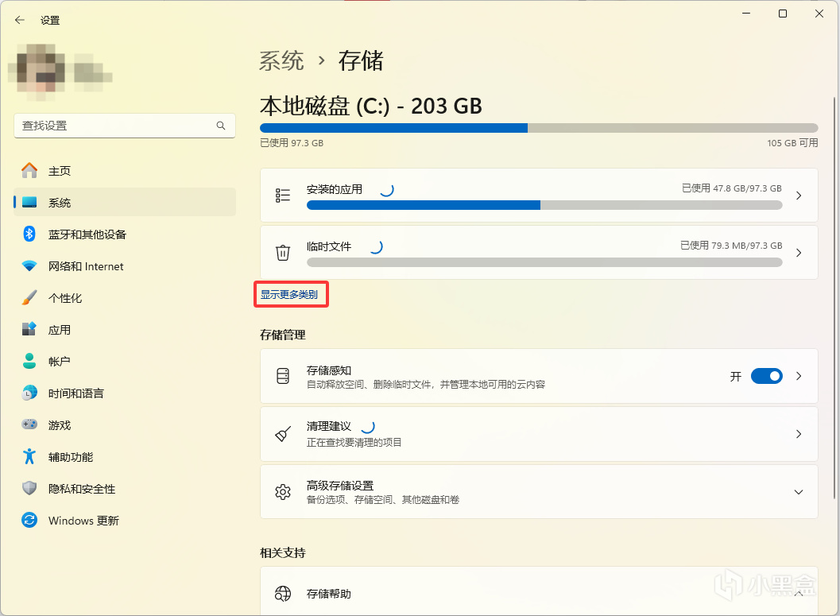Click the Wi-Fi network icon in sidebar
Screen dimensions: 840x616
(x=29, y=266)
